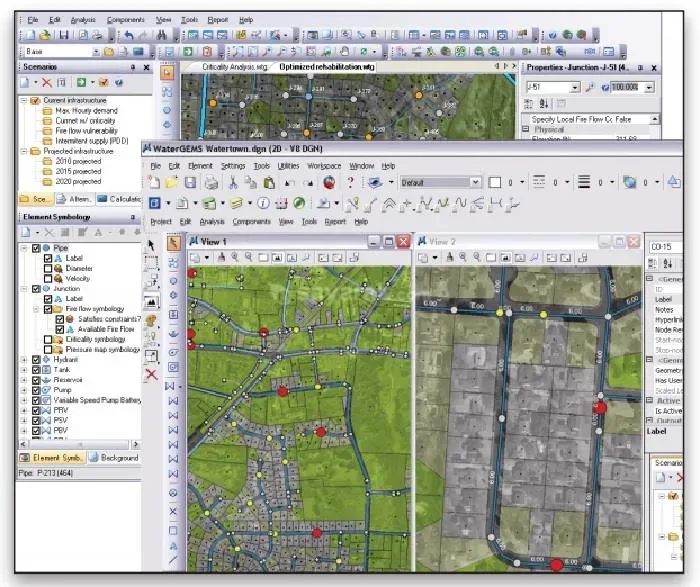Open the J-51 element dropdown

click(575, 87)
